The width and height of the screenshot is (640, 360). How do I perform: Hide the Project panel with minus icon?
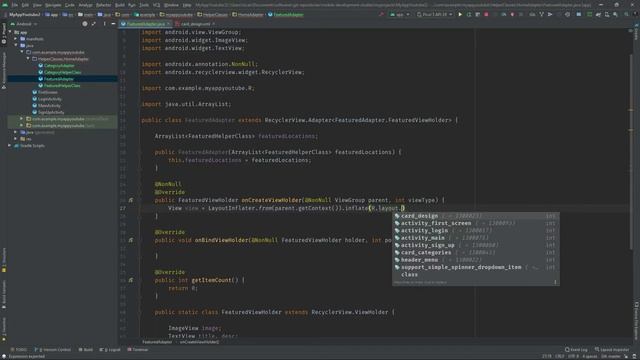tap(113, 24)
